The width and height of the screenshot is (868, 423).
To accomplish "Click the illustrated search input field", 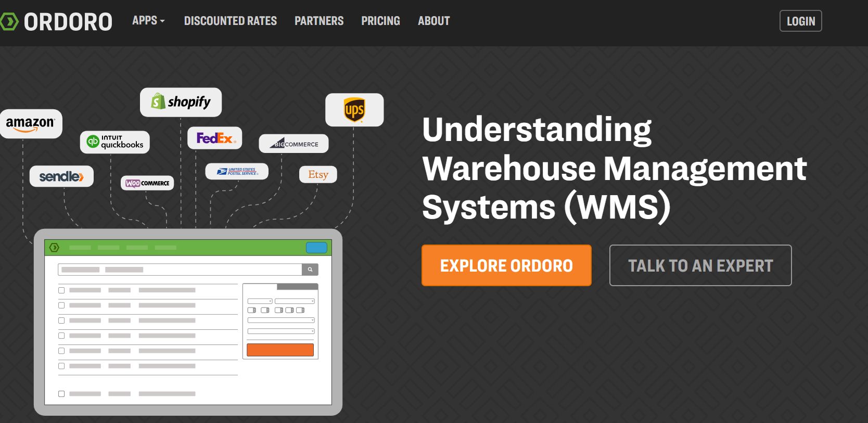I will click(x=180, y=270).
